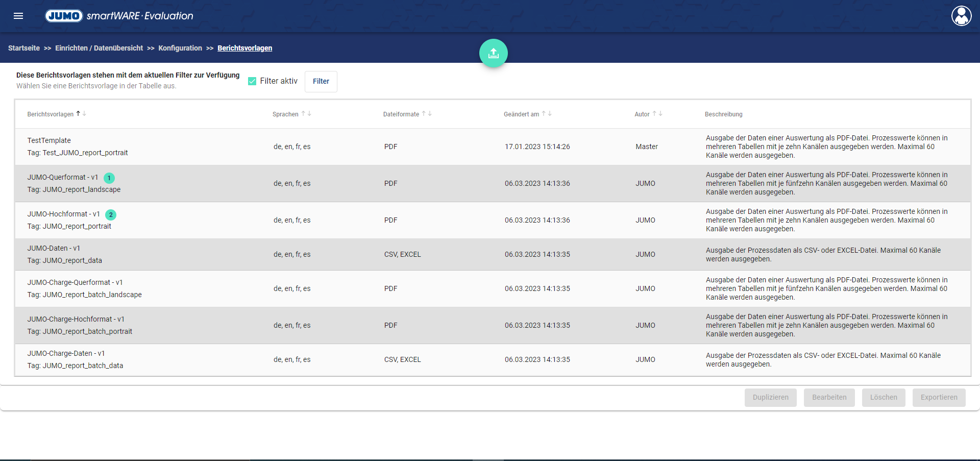The height and width of the screenshot is (461, 980).
Task: Click description text of JUMO-Daten row
Action: pos(823,255)
